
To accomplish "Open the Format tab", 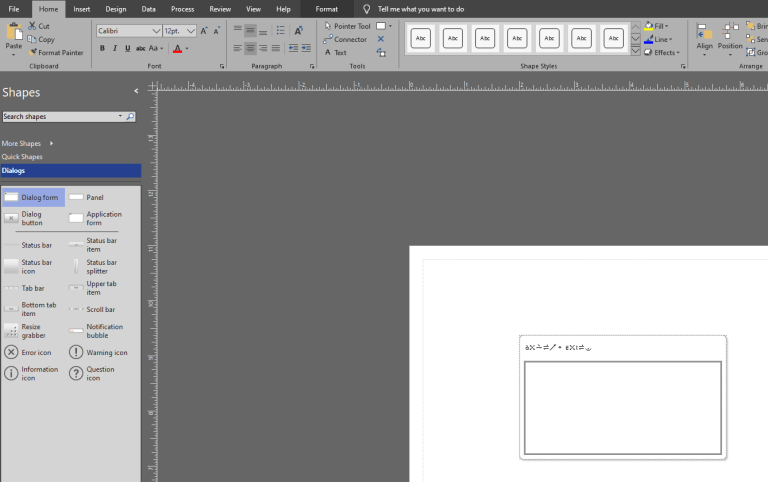I will [x=326, y=9].
